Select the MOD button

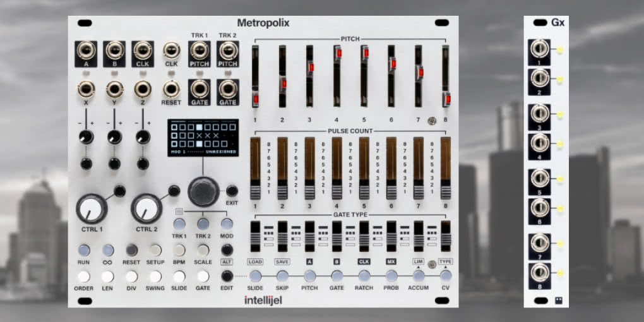coord(227,224)
